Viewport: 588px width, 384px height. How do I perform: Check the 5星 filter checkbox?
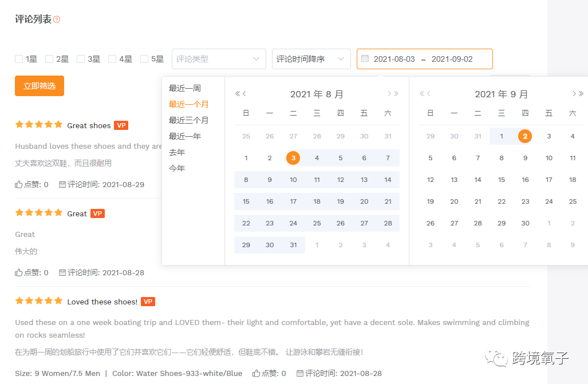coord(144,59)
